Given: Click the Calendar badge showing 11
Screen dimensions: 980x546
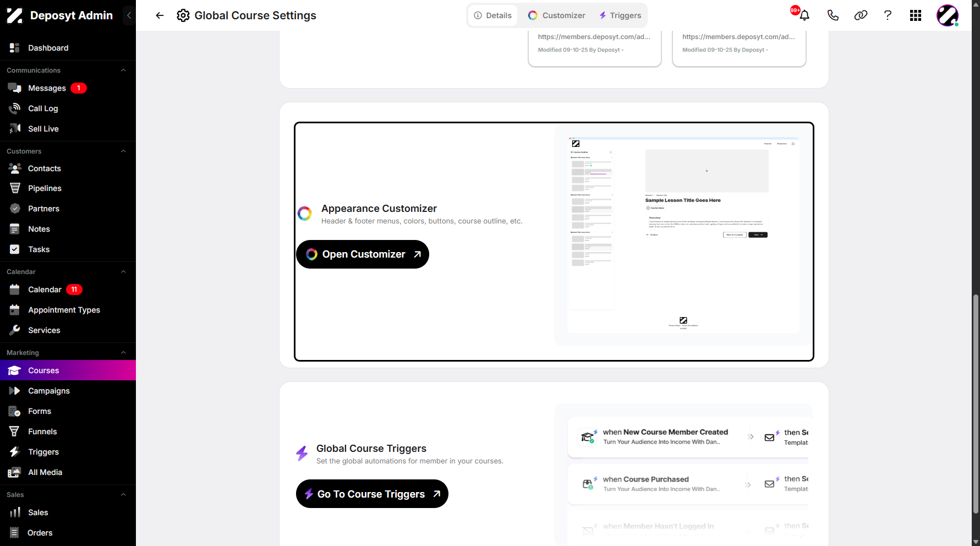Looking at the screenshot, I should pyautogui.click(x=74, y=290).
